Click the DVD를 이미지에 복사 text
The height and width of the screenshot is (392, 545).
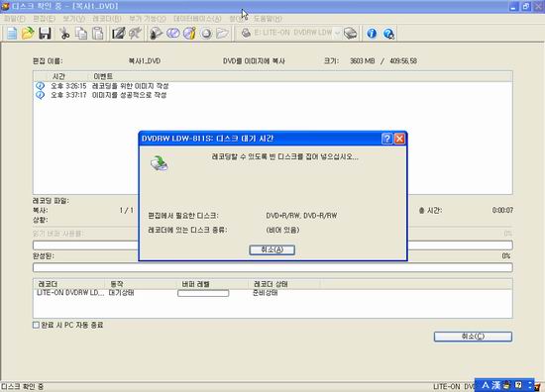click(254, 61)
